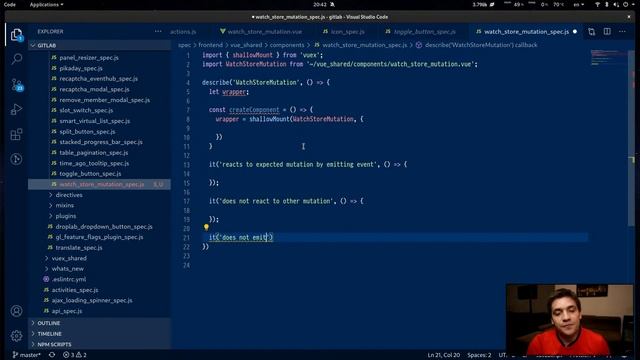Open the Accounts menu icon
Screen dimensions: 640x360
tap(16, 311)
